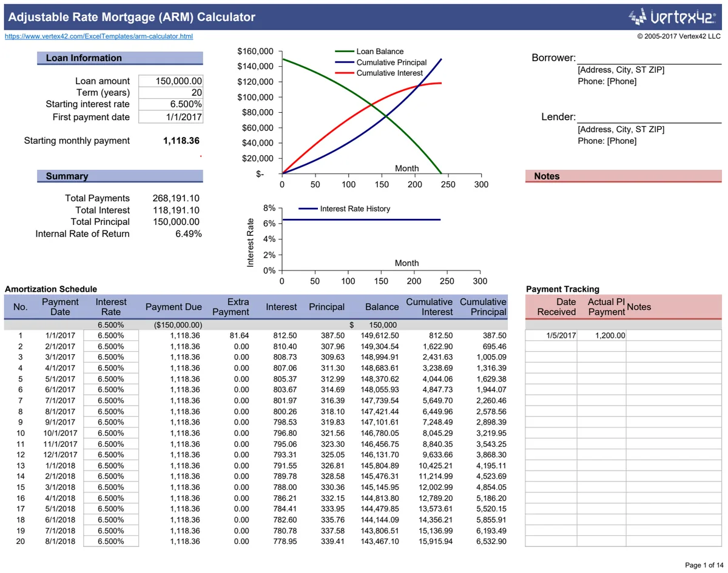Click the Payment Due column header
Viewport: 728px width, 573px height.
(x=174, y=307)
